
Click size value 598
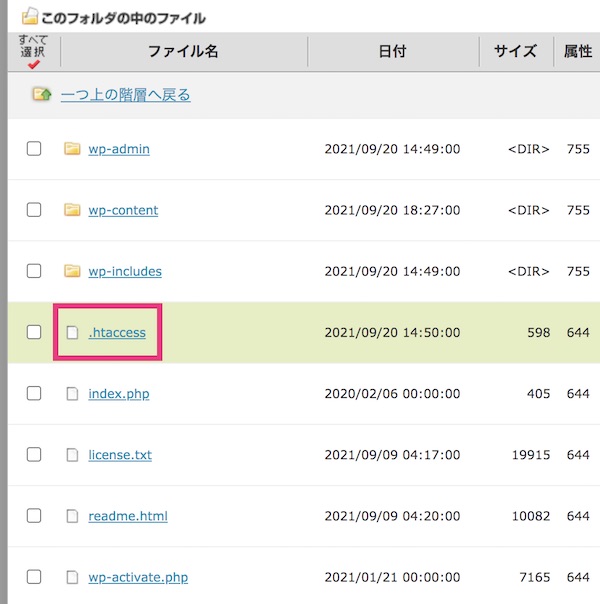[x=539, y=333]
